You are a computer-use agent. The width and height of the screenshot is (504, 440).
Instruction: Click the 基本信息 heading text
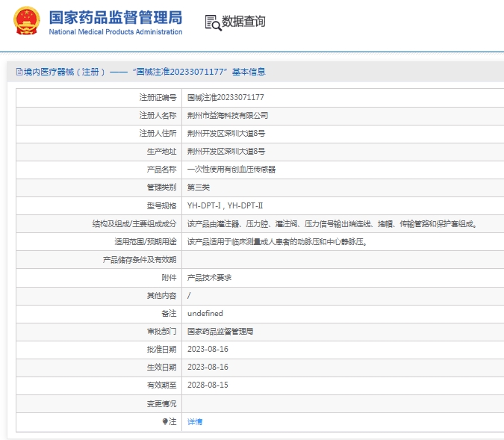click(249, 72)
